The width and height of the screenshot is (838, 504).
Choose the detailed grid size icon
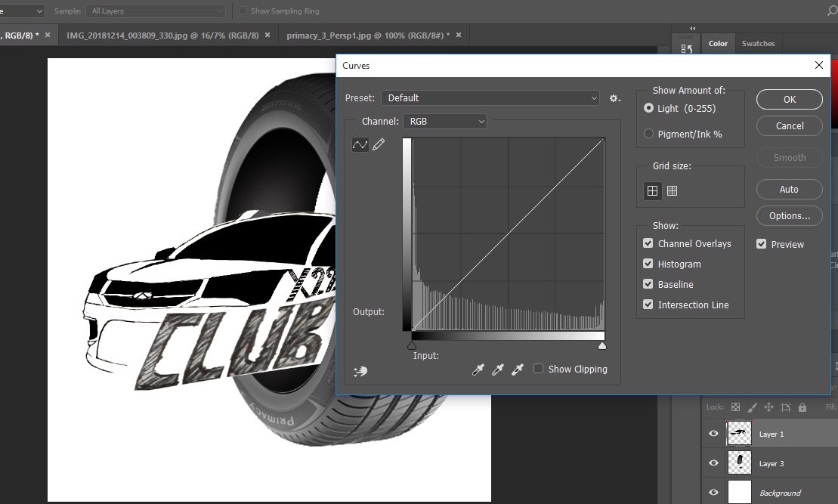(x=673, y=191)
